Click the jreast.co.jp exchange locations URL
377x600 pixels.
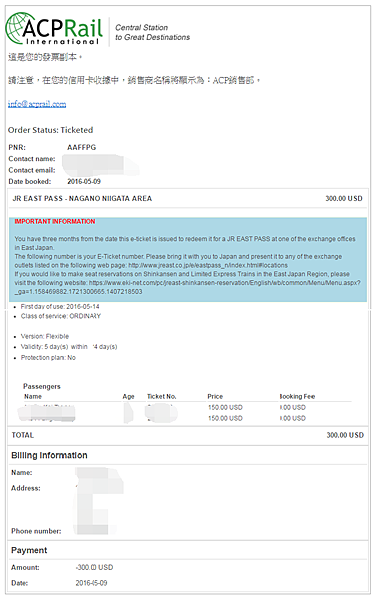point(208,265)
